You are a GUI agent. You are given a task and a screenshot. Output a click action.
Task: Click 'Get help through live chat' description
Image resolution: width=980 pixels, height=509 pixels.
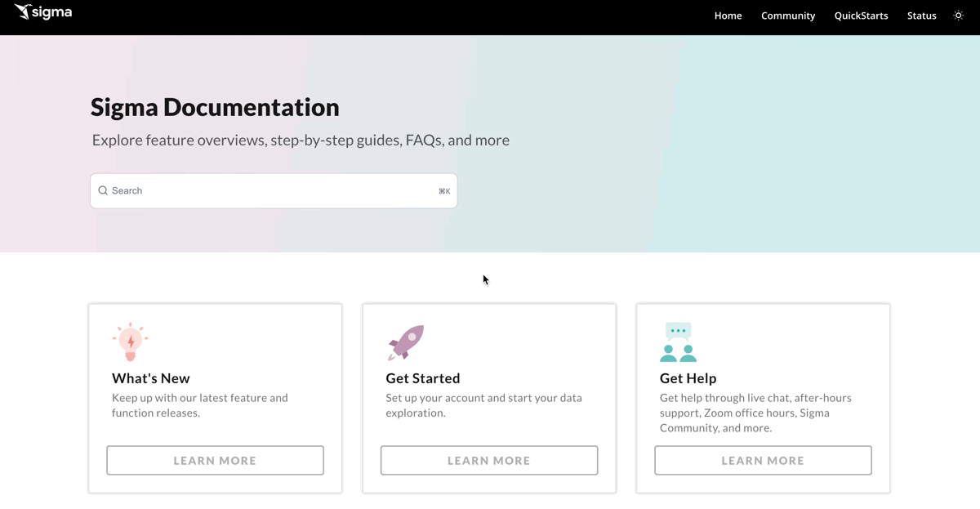pos(755,413)
